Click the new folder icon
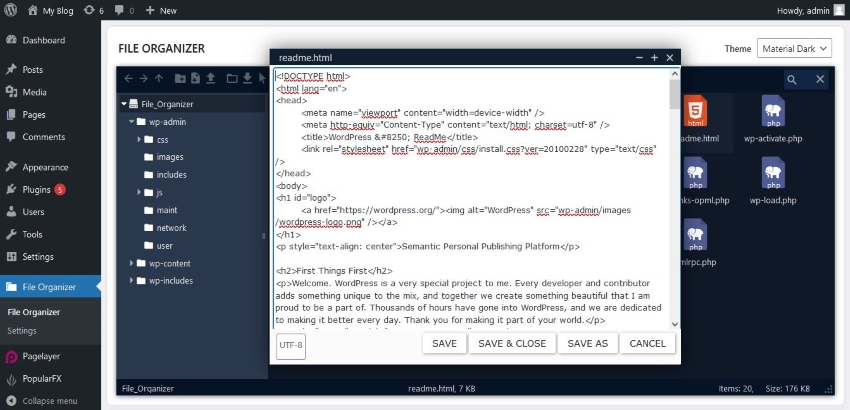The width and height of the screenshot is (850, 410). (180, 79)
